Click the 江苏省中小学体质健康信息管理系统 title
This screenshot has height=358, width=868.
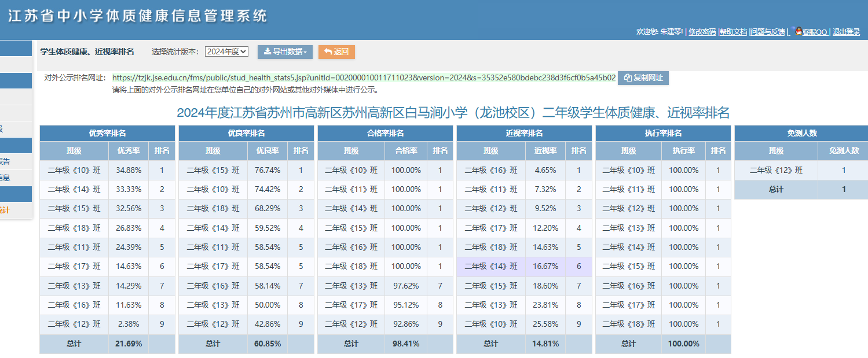click(x=138, y=16)
